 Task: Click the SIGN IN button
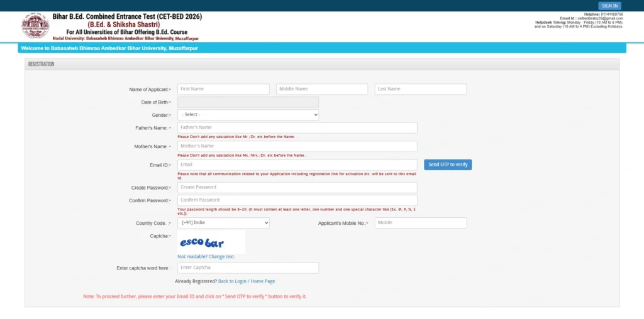[609, 6]
